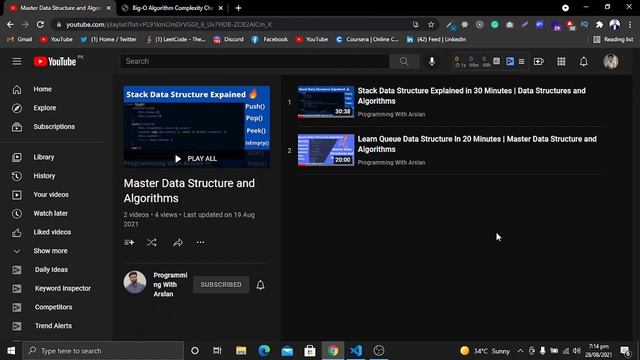This screenshot has width=640, height=360.
Task: Open Stack Data Structure Explained video title
Action: 471,96
